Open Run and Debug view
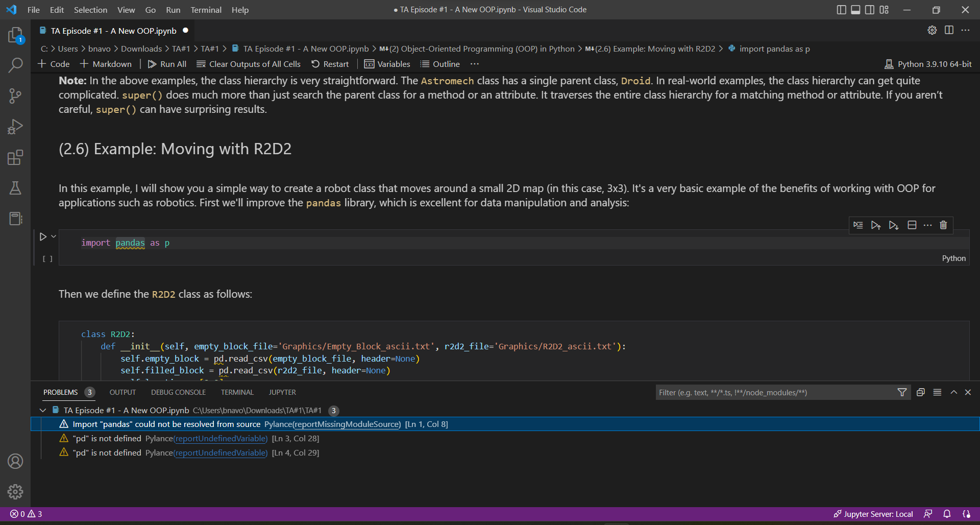 (15, 127)
